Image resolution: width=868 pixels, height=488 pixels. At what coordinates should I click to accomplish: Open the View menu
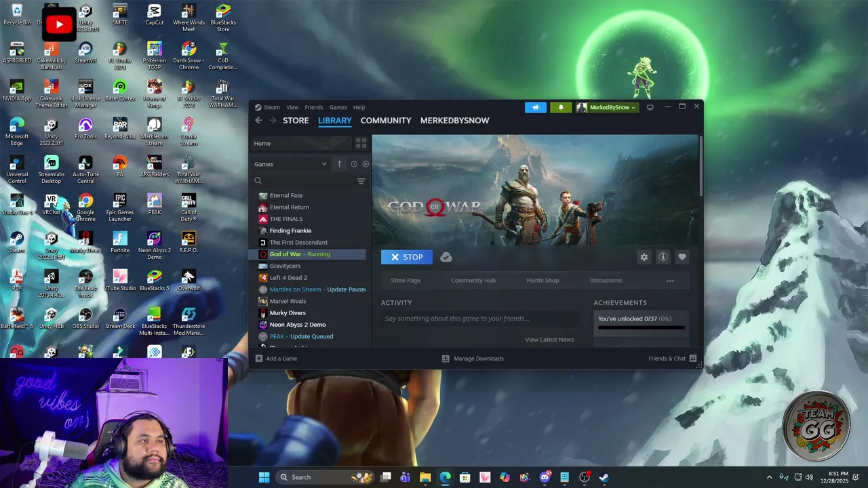[x=292, y=107]
